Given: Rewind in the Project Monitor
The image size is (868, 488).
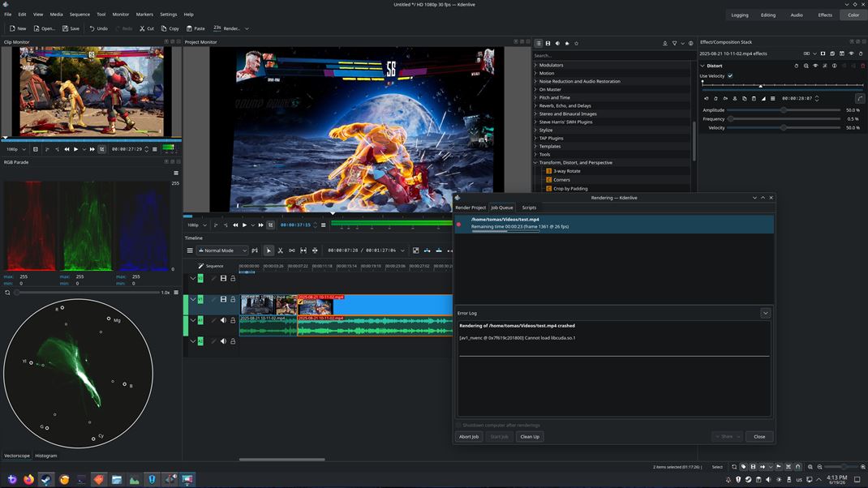Looking at the screenshot, I should tap(235, 225).
